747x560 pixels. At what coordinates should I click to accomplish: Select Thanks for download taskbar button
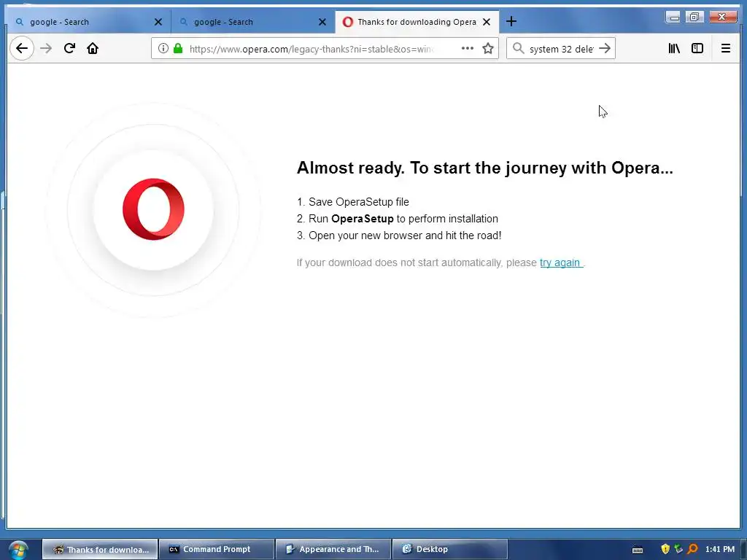[x=100, y=549]
